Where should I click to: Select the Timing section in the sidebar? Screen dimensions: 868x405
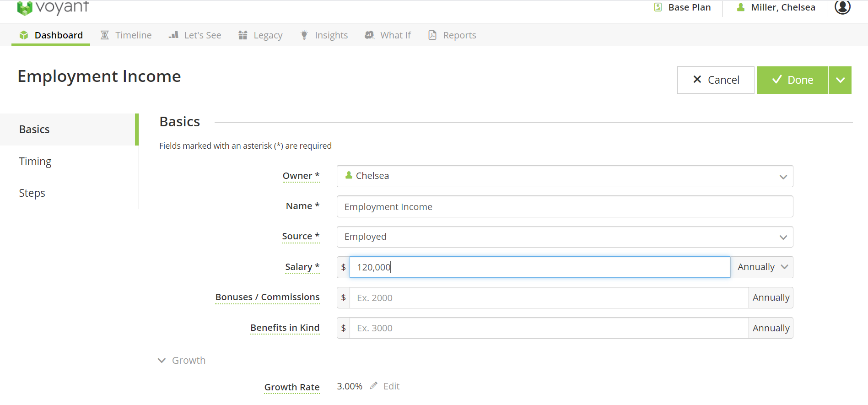(x=69, y=162)
